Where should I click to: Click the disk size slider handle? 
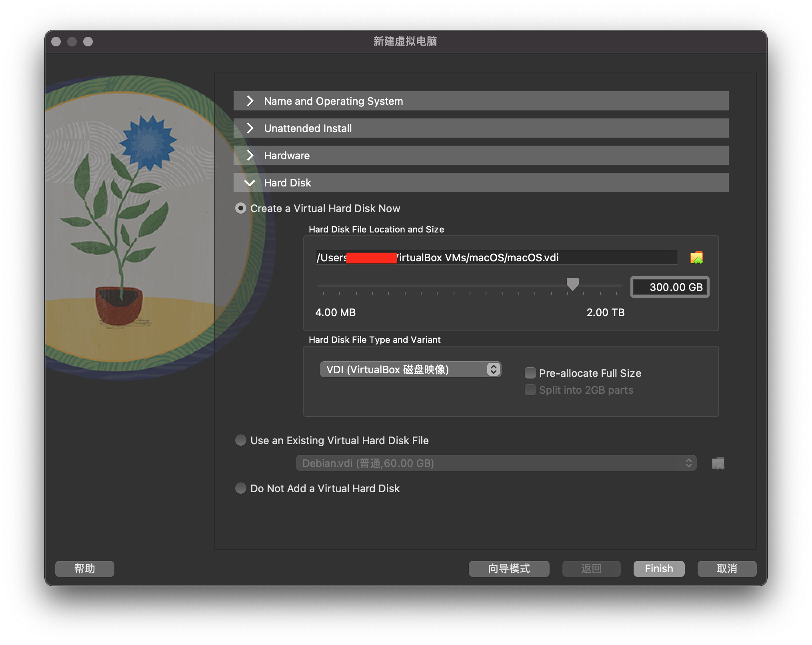[x=572, y=284]
